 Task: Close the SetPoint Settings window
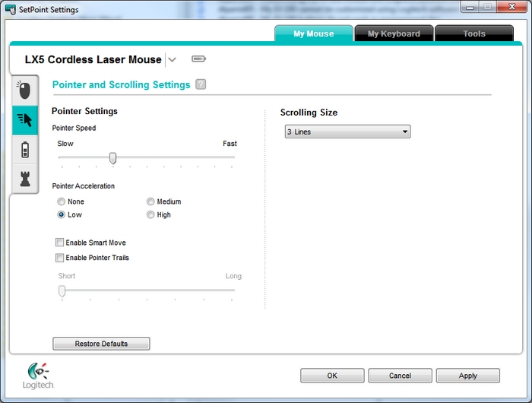(512, 7)
